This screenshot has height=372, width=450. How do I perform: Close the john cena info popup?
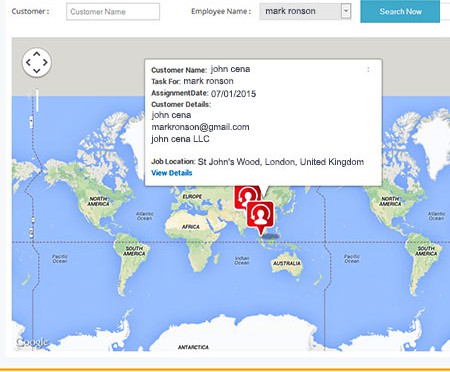click(x=368, y=69)
